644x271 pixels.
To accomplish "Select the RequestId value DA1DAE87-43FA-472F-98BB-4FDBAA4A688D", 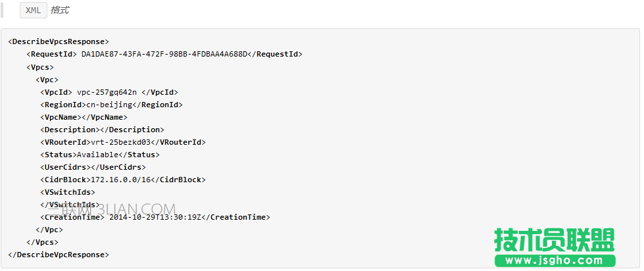I will (x=164, y=55).
